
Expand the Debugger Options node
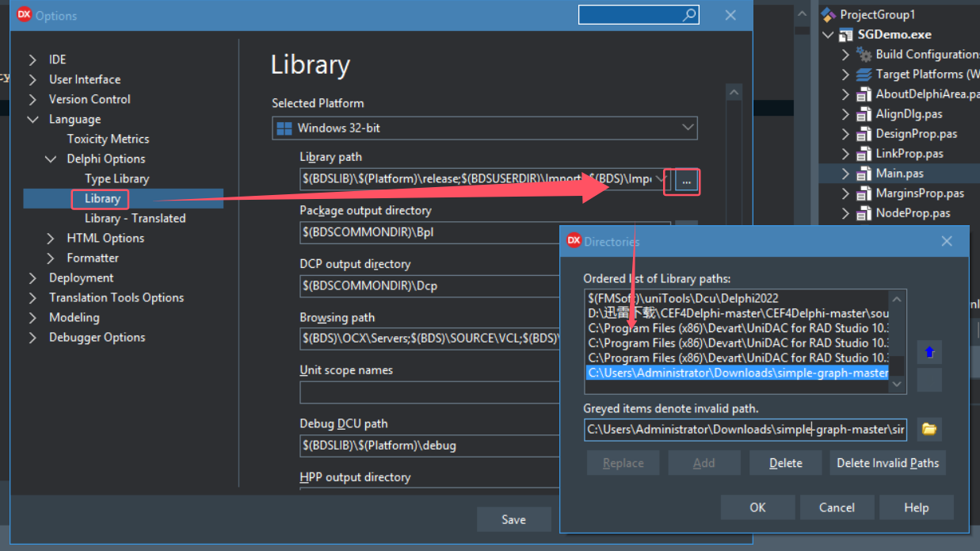(32, 337)
